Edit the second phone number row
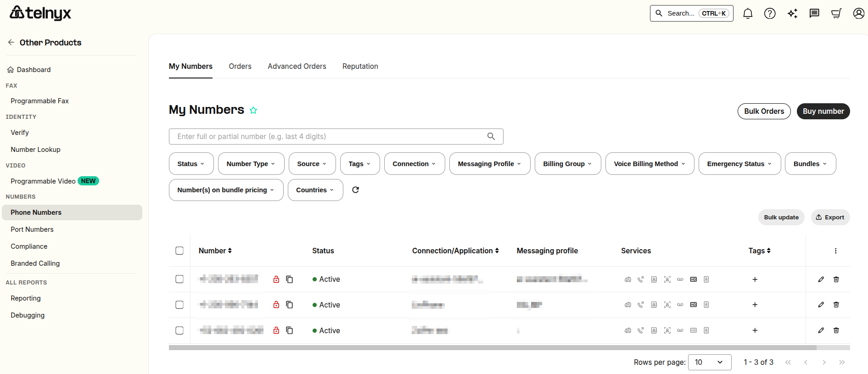868x374 pixels. coord(821,305)
